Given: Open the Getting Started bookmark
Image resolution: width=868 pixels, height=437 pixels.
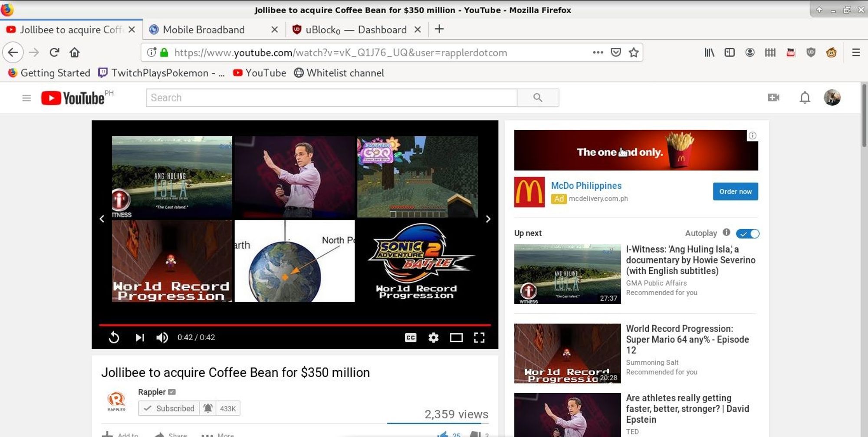Looking at the screenshot, I should tap(49, 73).
